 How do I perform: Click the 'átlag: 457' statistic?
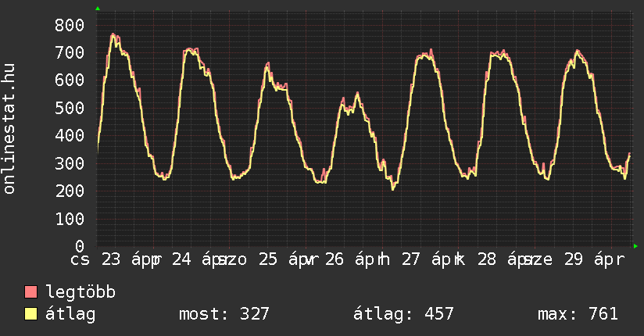click(403, 314)
